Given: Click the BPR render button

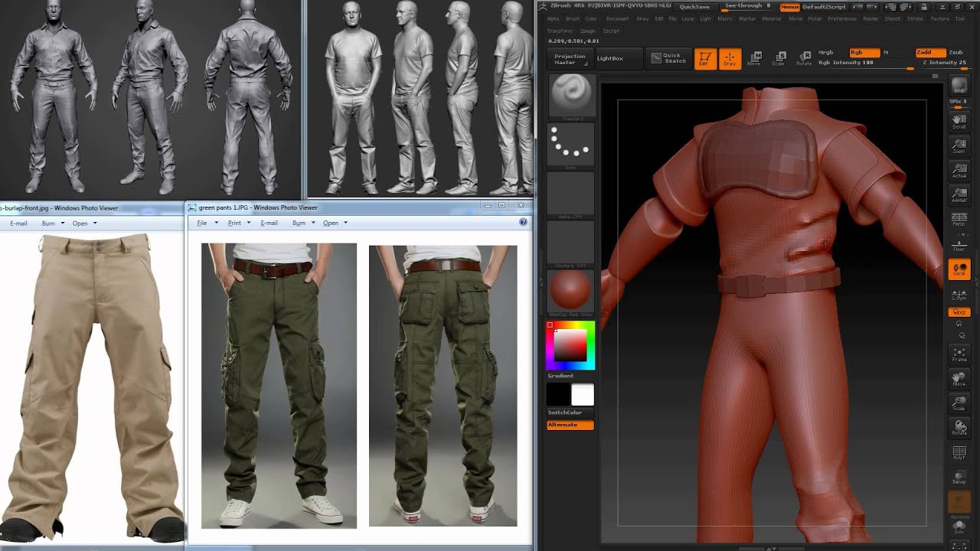Looking at the screenshot, I should click(959, 86).
